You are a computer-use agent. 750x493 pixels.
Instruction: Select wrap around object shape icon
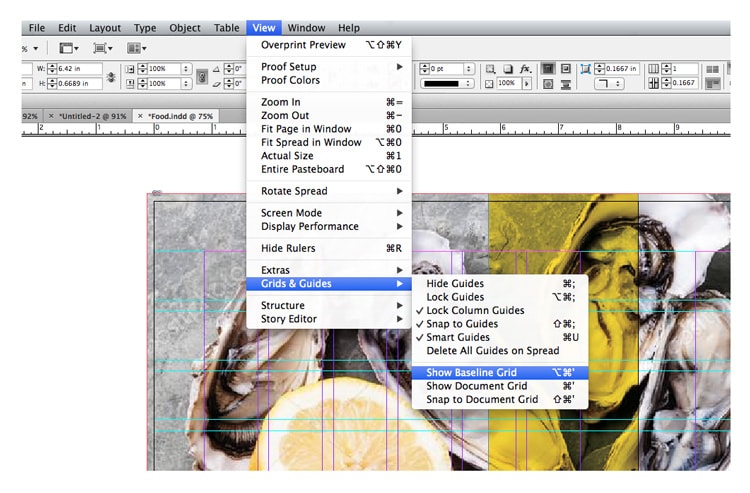(548, 84)
